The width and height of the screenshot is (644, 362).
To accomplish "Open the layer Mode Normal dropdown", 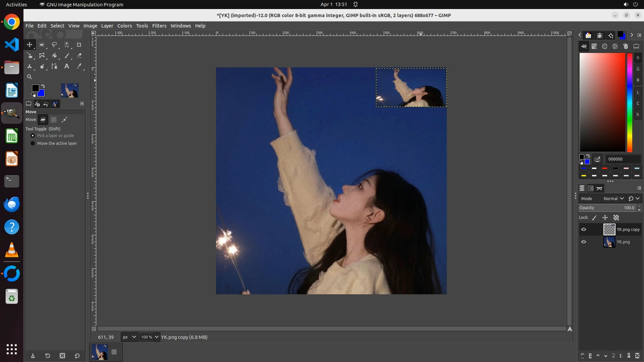I will 613,199.
